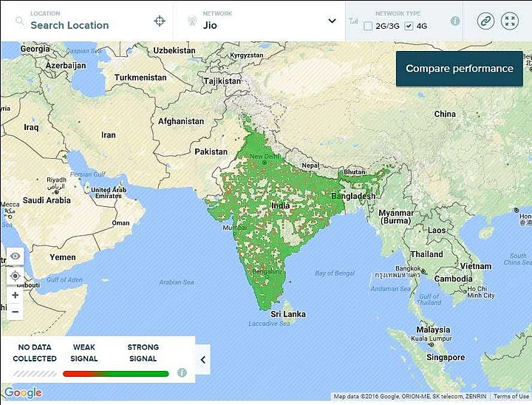The image size is (532, 405).
Task: Zoom in the map with plus button
Action: 15,295
